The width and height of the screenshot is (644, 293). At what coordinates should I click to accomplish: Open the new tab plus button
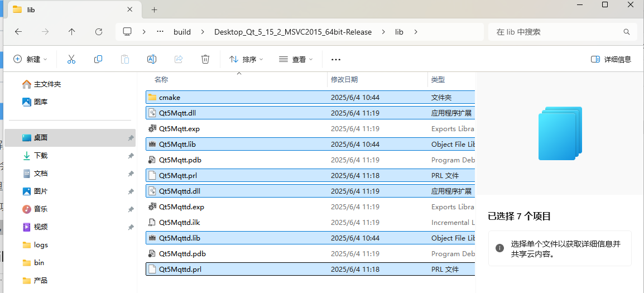[x=155, y=9]
